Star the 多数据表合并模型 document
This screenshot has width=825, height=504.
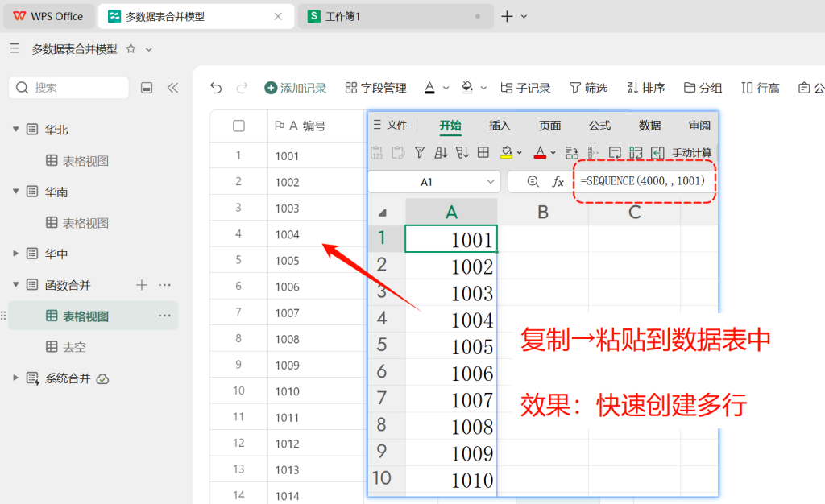pos(131,49)
